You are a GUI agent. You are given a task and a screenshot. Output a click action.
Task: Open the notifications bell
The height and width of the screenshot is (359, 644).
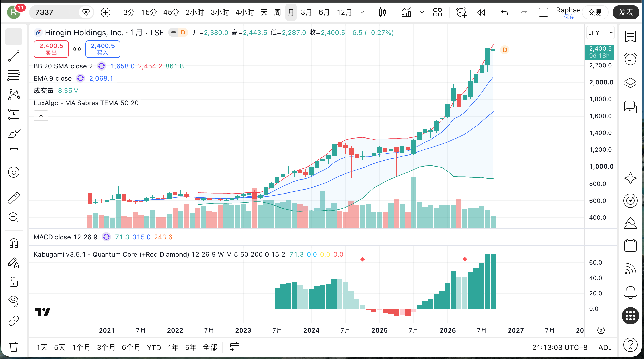[x=630, y=292]
